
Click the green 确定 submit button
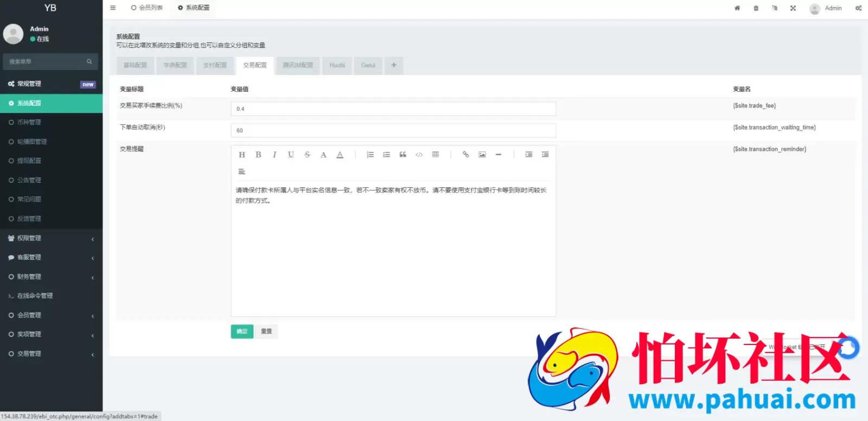(x=242, y=331)
